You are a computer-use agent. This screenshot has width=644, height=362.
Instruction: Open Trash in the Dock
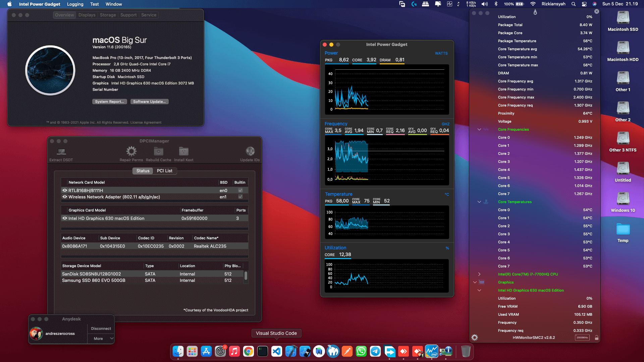point(466,351)
